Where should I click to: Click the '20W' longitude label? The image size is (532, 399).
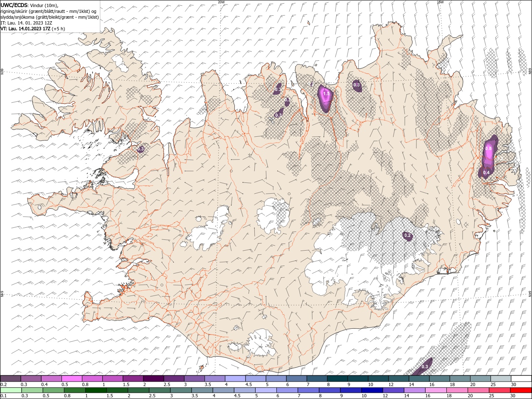point(221,2)
